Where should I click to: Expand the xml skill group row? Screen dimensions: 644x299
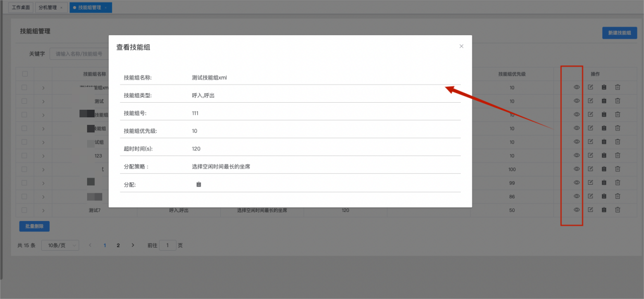pos(43,88)
